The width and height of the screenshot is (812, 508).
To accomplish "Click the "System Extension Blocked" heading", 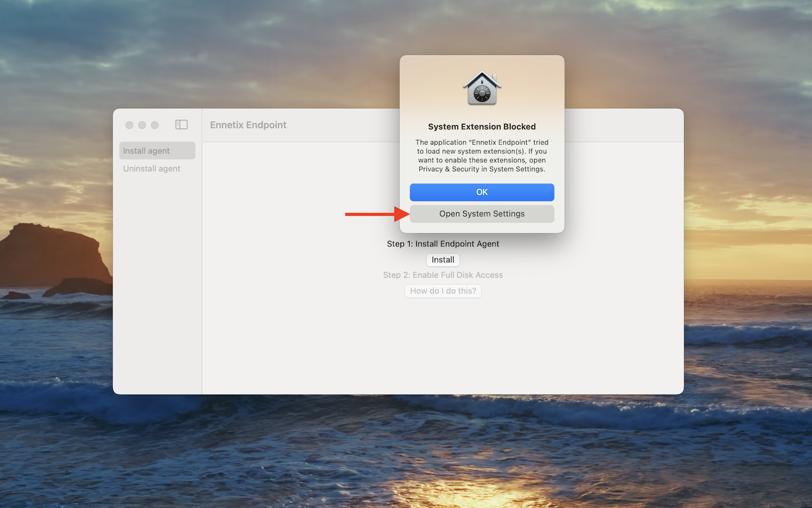I will point(482,126).
